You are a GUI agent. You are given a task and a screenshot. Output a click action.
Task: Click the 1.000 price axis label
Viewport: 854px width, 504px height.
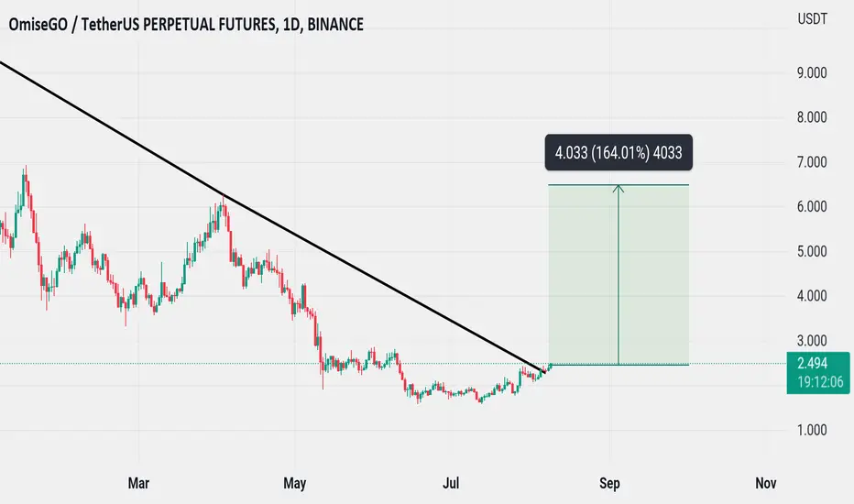pyautogui.click(x=812, y=430)
